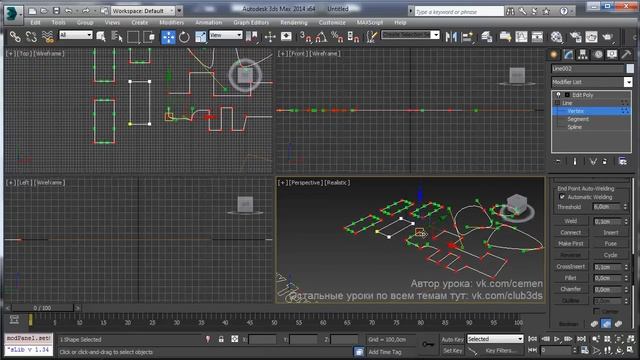Click the Make First button

point(571,243)
